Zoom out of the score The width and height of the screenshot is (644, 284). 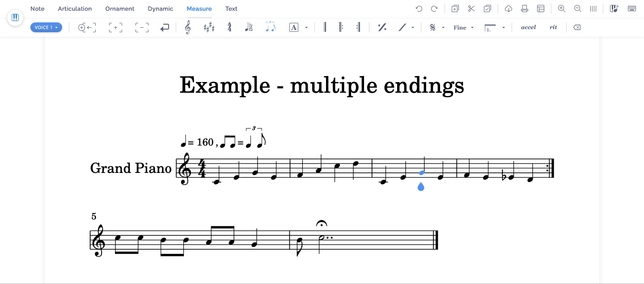coord(577,9)
